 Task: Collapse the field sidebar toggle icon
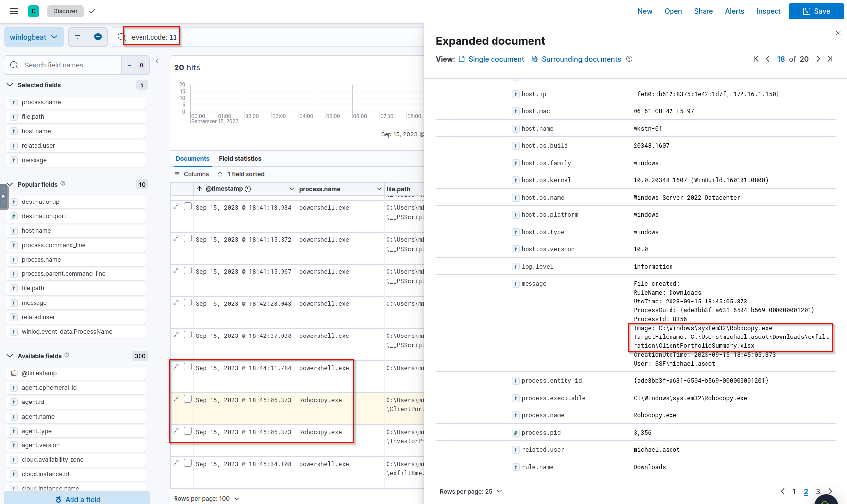tap(160, 61)
